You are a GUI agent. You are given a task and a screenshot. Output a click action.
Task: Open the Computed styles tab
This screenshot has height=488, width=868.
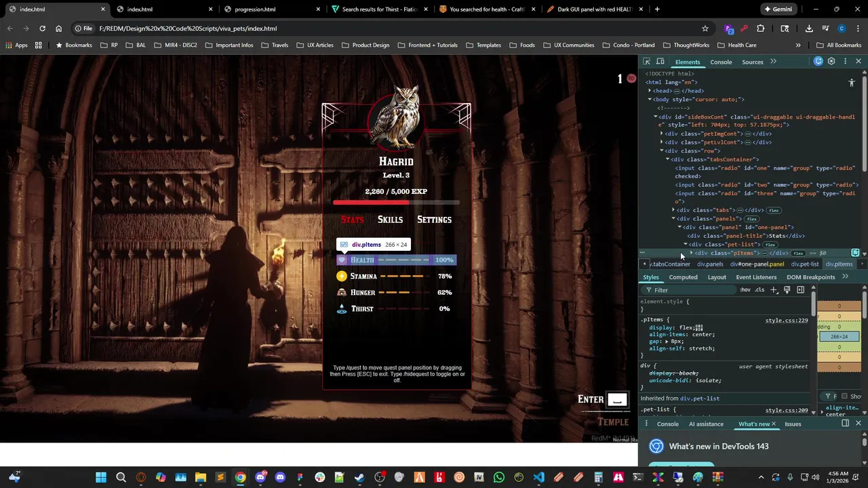pos(683,277)
